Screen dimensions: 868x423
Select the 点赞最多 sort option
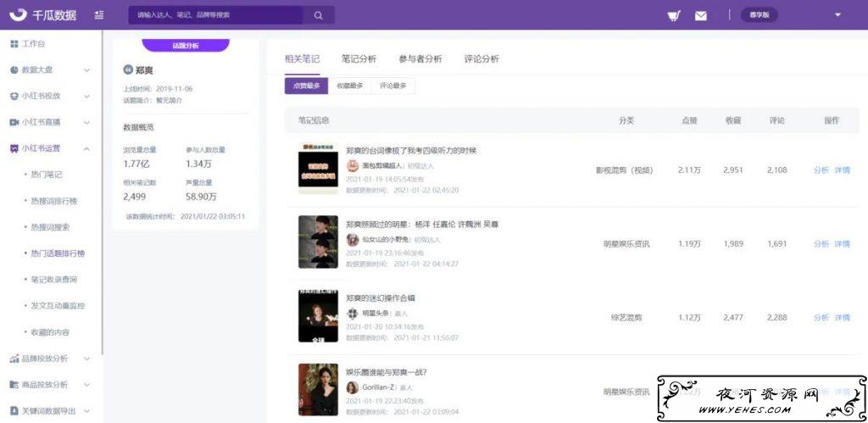[x=306, y=86]
